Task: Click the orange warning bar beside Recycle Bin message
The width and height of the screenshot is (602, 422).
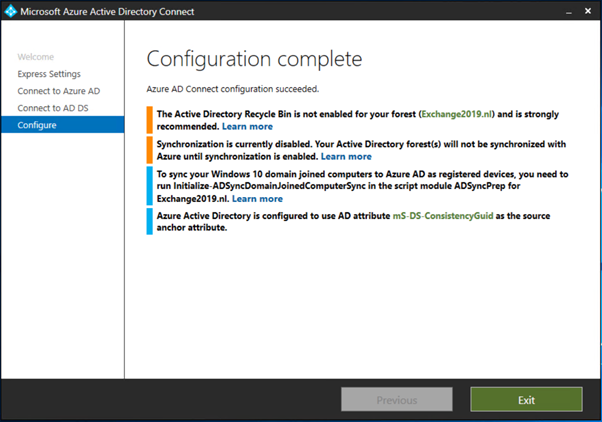Action: click(x=149, y=120)
